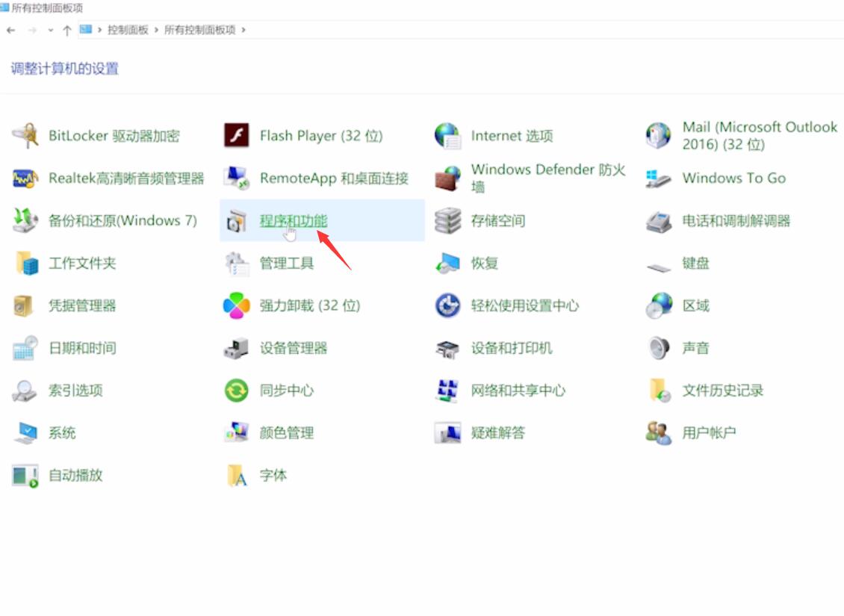Screen dimensions: 844x616
Task: Click the 备份和还原(Windows 7) icon
Action: point(25,220)
